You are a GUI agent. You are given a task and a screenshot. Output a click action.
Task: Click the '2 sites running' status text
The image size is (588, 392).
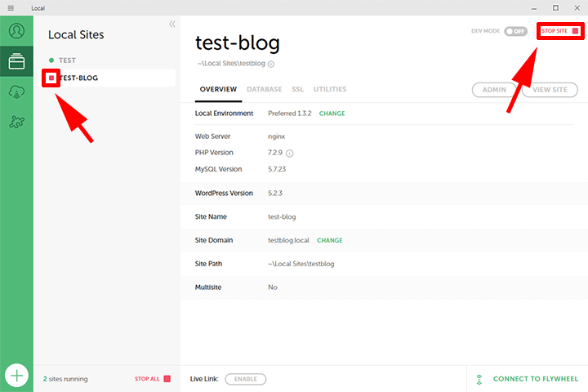pos(65,379)
